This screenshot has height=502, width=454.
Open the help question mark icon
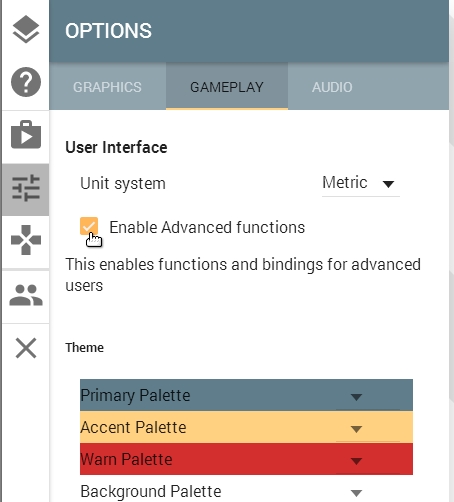(26, 82)
